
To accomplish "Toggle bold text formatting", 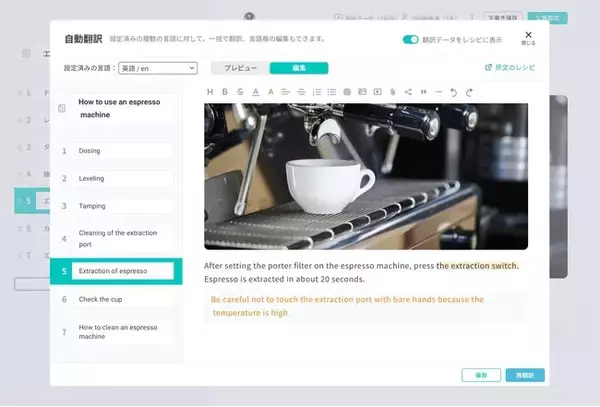I will click(225, 91).
